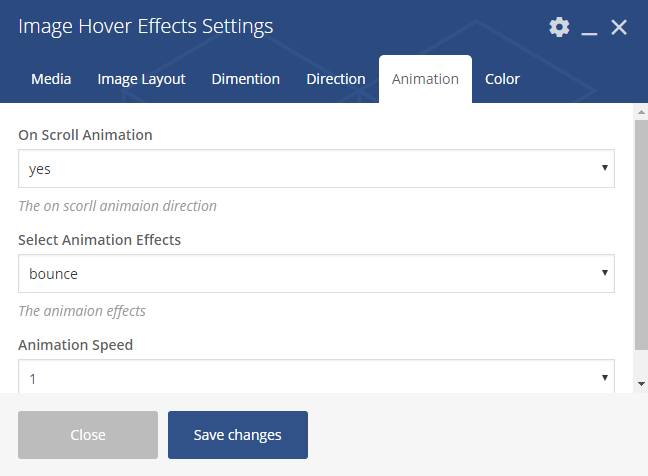
Task: Open the settings gear icon in header
Action: [559, 27]
